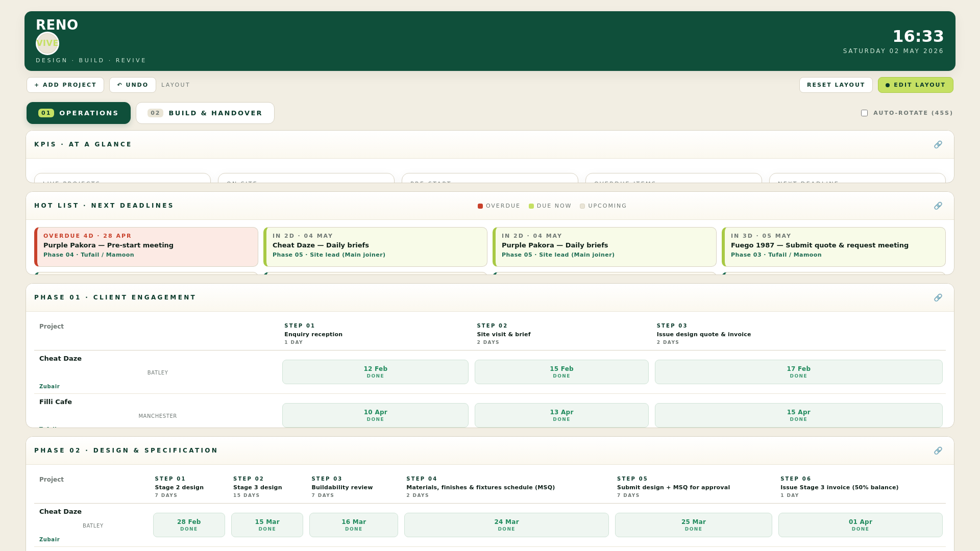Open Cheat Daze Daily briefs card
The width and height of the screenshot is (980, 551).
(x=375, y=247)
